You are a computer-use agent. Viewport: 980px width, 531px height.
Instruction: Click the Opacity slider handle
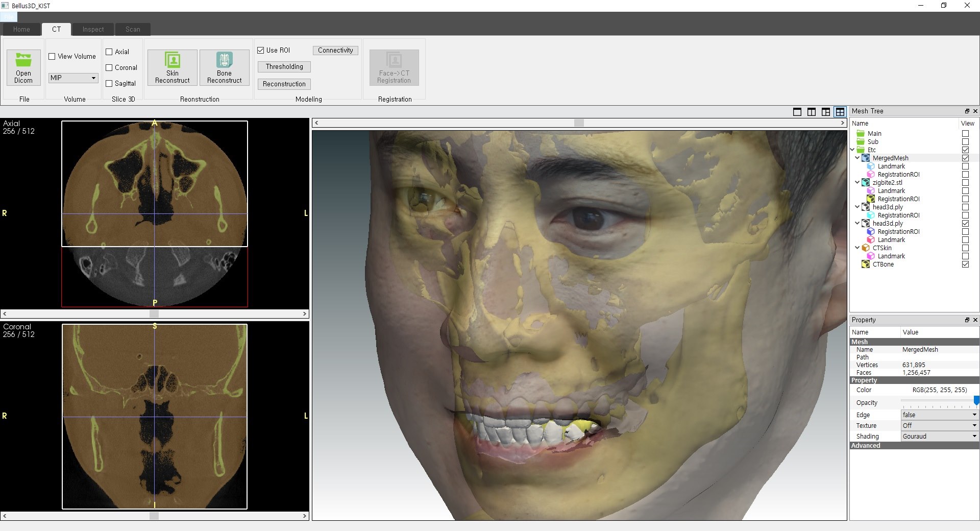976,401
